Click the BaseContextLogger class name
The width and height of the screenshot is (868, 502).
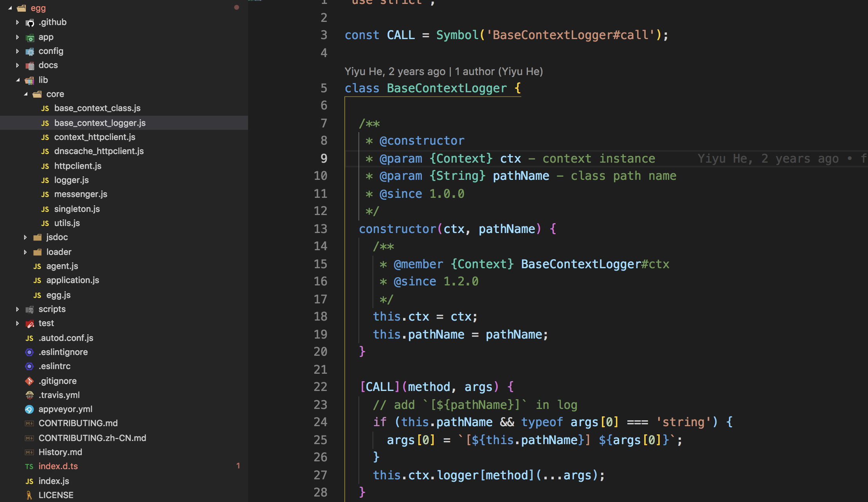[447, 88]
